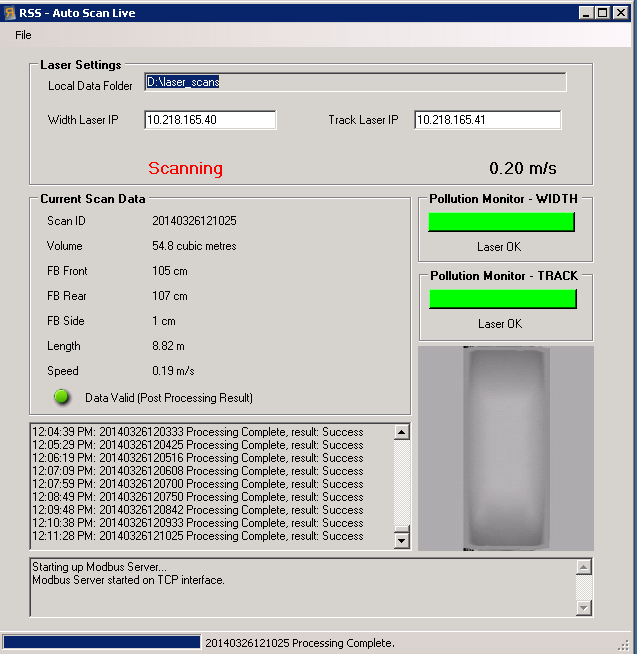This screenshot has width=637, height=654.
Task: Open the File menu
Action: point(23,35)
